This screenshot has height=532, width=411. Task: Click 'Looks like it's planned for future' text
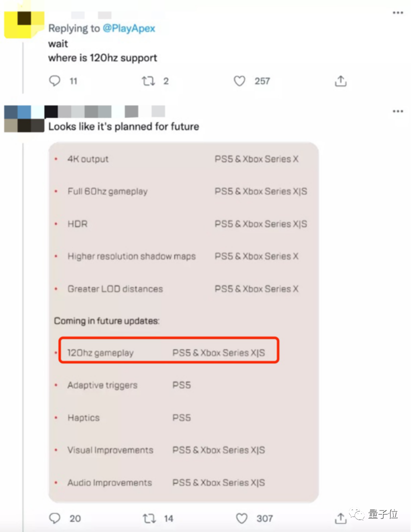(x=123, y=126)
